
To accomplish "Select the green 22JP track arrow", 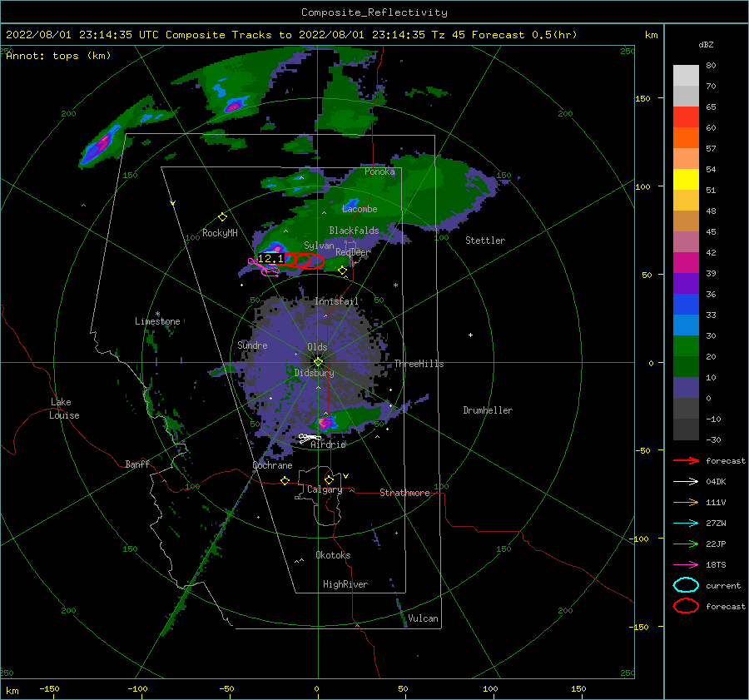I will pyautogui.click(x=686, y=544).
